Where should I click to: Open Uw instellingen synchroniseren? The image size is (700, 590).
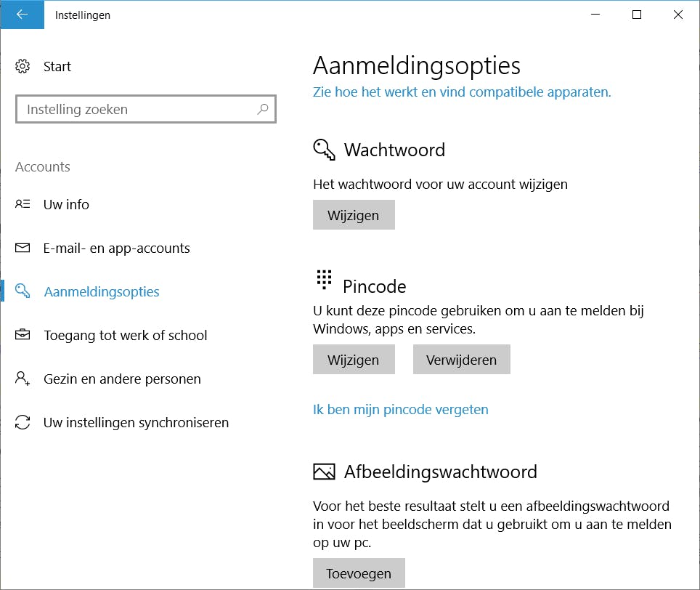pos(136,422)
